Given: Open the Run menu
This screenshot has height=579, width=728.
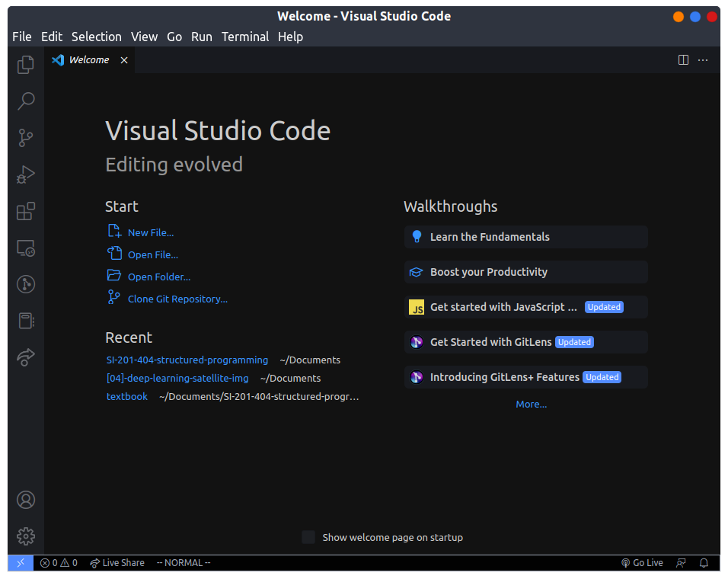Looking at the screenshot, I should [x=202, y=37].
